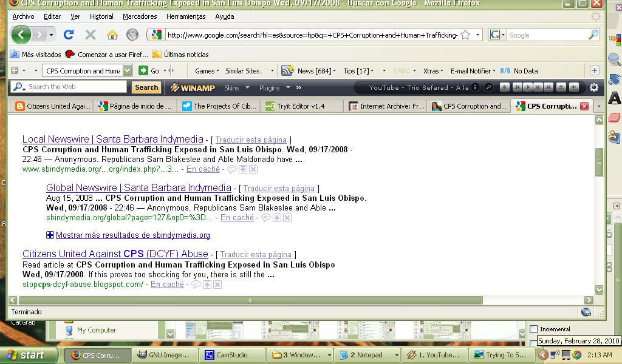Bookmark this page with the star icon

465,35
